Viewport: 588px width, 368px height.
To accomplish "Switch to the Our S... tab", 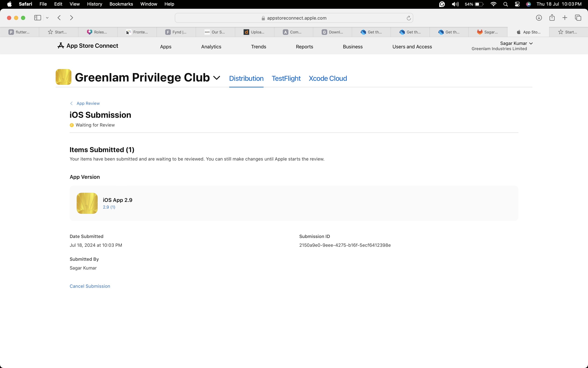I will tap(215, 32).
